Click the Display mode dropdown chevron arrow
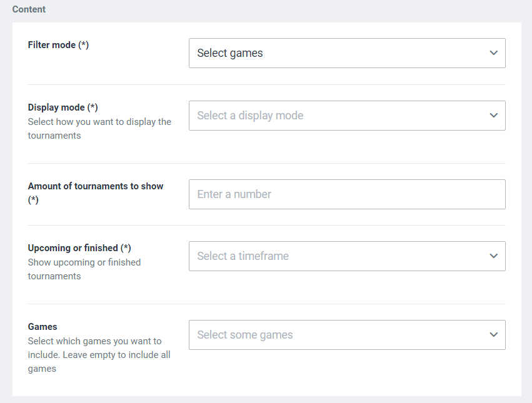Screen dimensions: 532x403 point(493,116)
